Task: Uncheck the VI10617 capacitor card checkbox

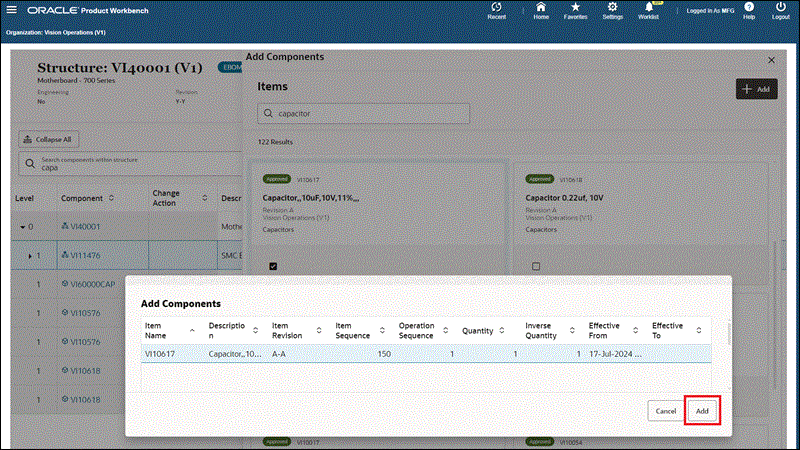Action: point(273,266)
